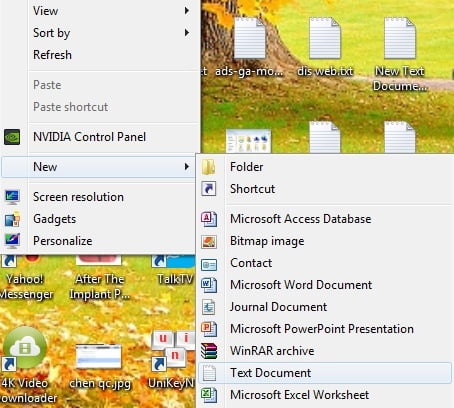Select the Microsoft Access Database icon
The width and height of the screenshot is (454, 408).
(x=209, y=219)
